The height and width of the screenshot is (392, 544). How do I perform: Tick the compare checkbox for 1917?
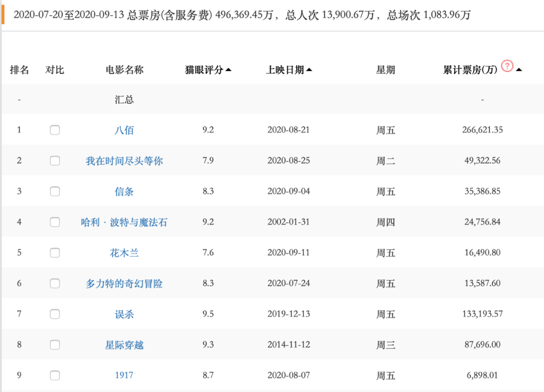pyautogui.click(x=55, y=375)
